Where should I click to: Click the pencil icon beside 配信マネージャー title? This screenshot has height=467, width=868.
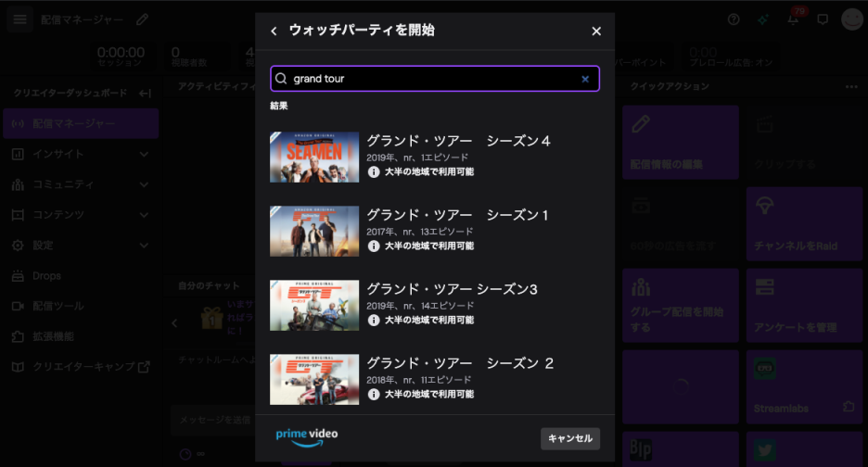click(x=142, y=19)
